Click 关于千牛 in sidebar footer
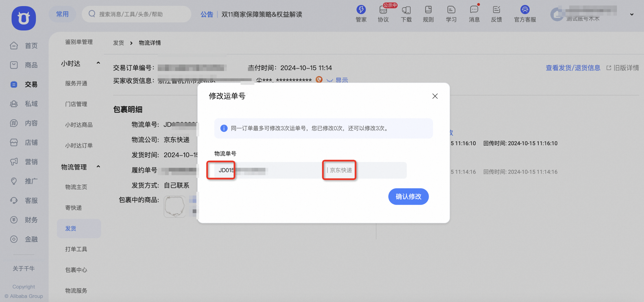 tap(24, 269)
